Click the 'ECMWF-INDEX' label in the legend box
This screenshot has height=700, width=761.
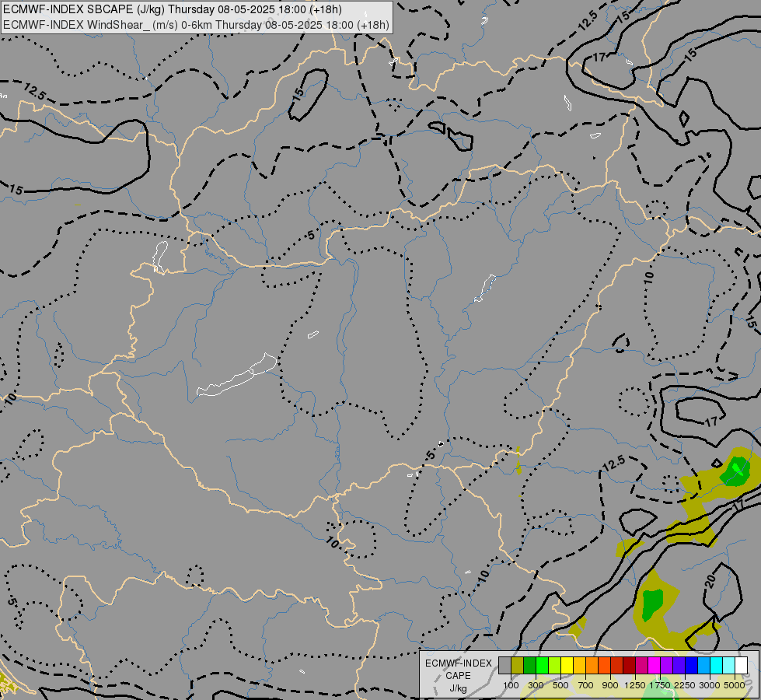[459, 663]
